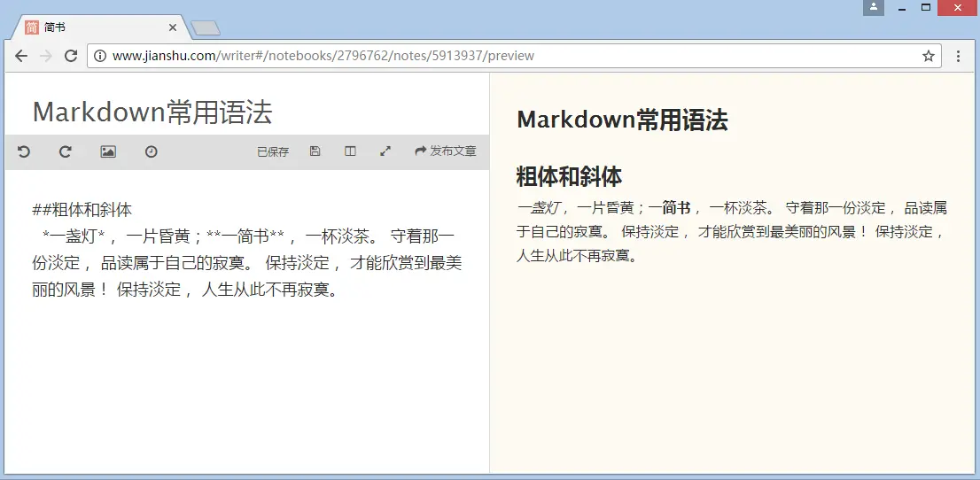The height and width of the screenshot is (480, 980).
Task: Open revision history clock icon
Action: (152, 151)
